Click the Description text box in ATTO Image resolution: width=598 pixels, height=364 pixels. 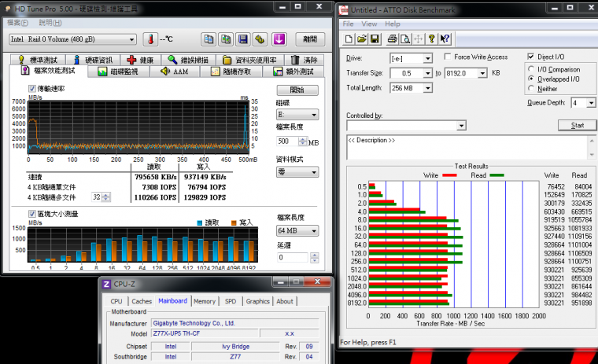[x=466, y=148]
